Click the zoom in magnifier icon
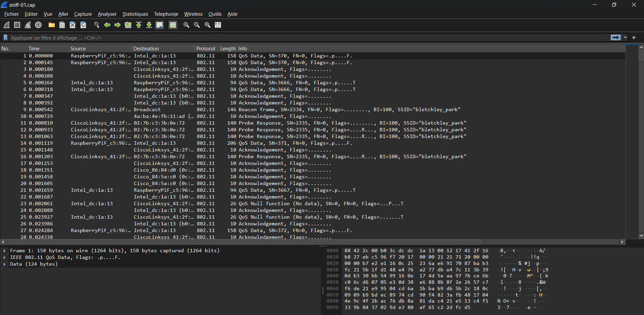The image size is (644, 315). pos(186,25)
